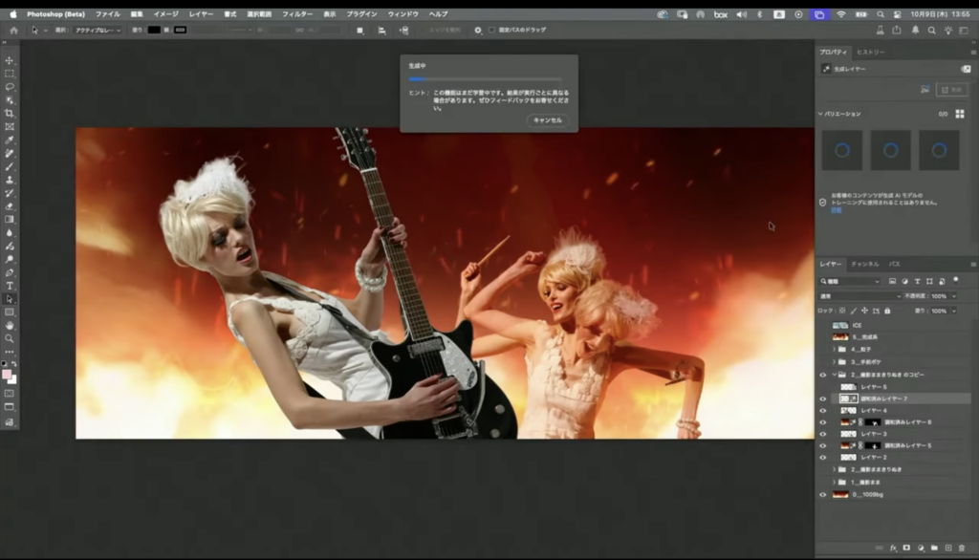
Task: Select the Move tool
Action: coord(10,60)
